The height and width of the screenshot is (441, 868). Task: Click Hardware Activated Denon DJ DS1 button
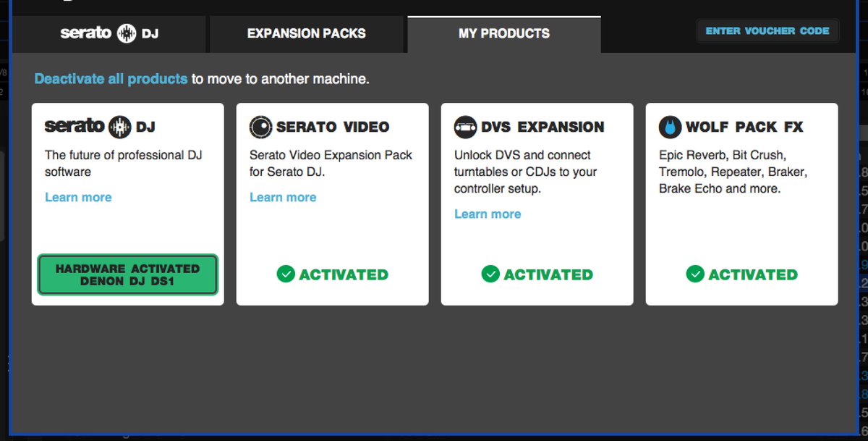pyautogui.click(x=127, y=274)
